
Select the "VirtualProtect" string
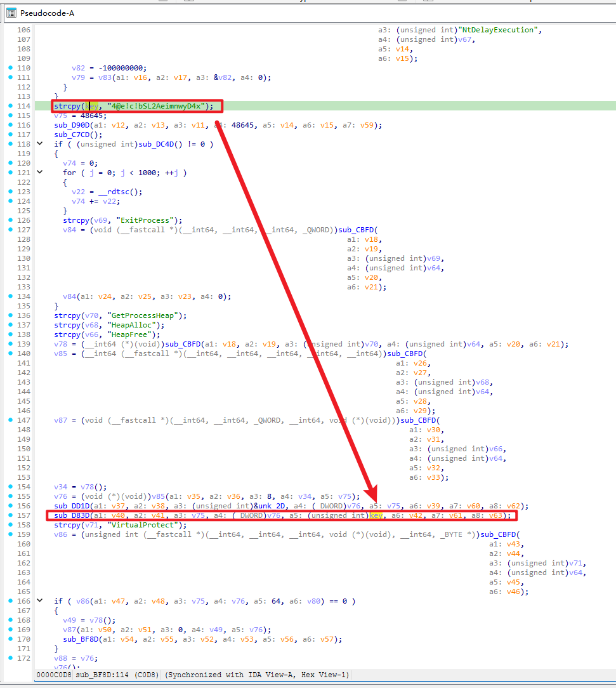(x=143, y=526)
